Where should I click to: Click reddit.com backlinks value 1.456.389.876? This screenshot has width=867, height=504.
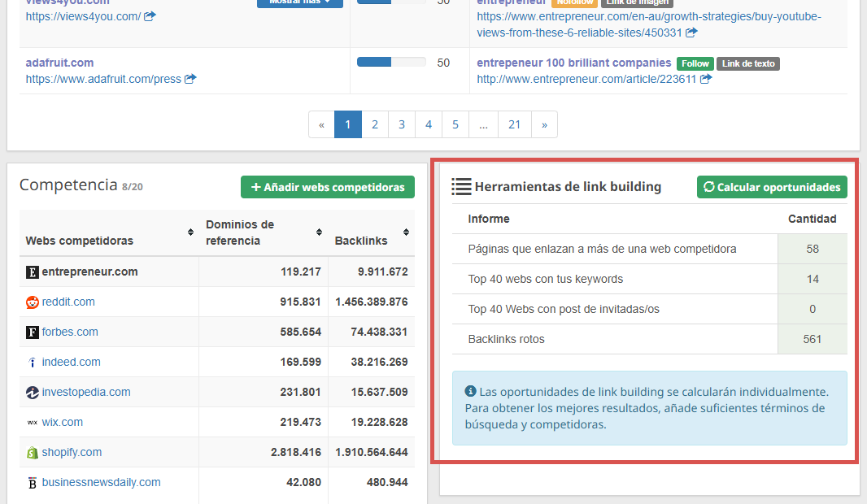pyautogui.click(x=372, y=302)
